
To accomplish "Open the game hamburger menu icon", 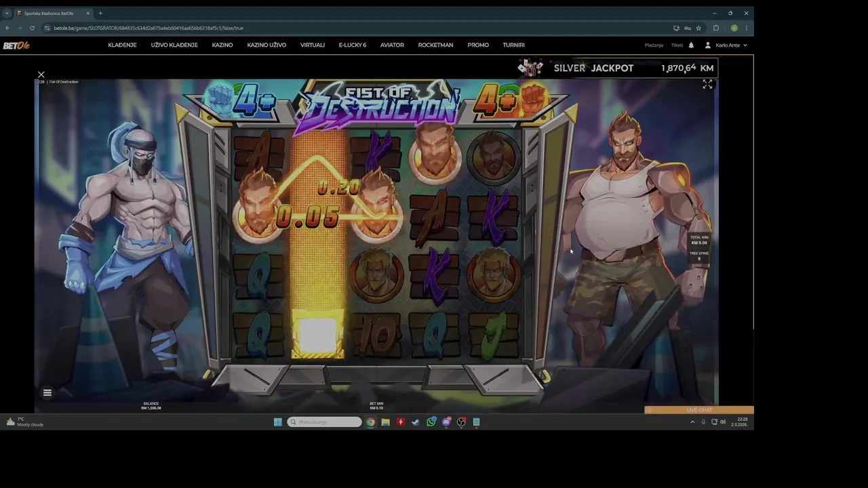I will point(47,392).
